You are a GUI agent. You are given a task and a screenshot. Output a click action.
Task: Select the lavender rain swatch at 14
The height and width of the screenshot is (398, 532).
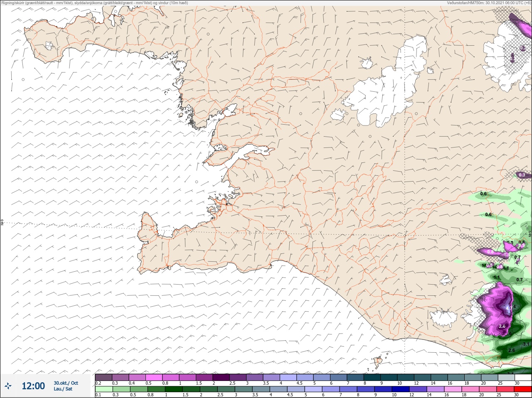[x=435, y=389]
